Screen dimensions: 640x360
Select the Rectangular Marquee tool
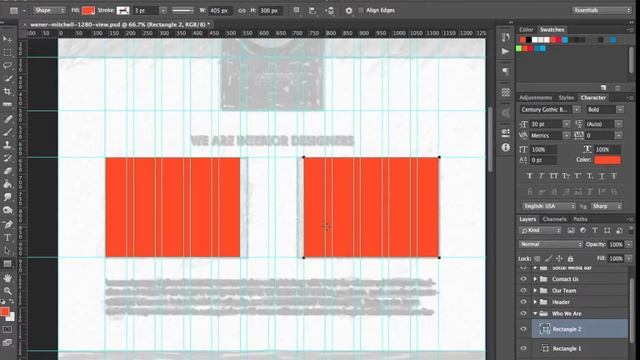tap(7, 53)
